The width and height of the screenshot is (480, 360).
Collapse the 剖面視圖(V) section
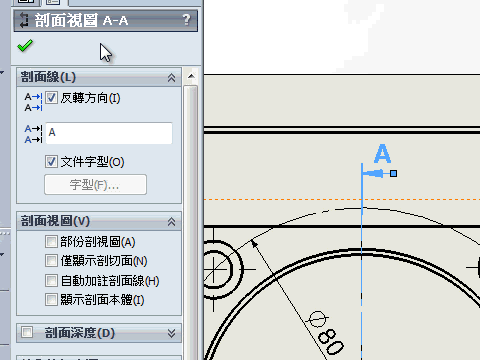pyautogui.click(x=171, y=222)
